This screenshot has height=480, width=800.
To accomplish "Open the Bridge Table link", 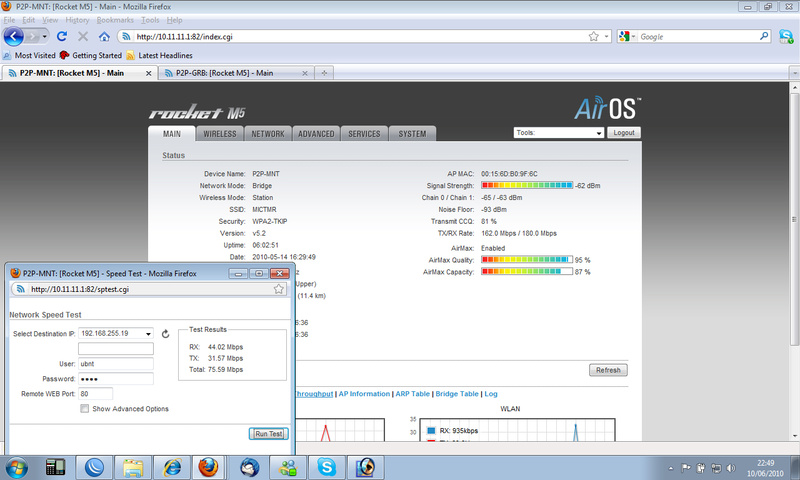I will coord(457,394).
